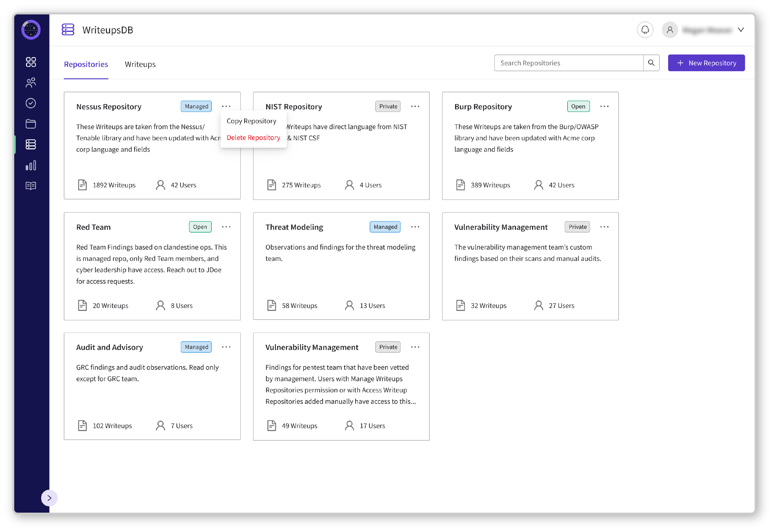Image resolution: width=774 pixels, height=532 pixels.
Task: Open the Audit and Advisory options menu
Action: [226, 347]
